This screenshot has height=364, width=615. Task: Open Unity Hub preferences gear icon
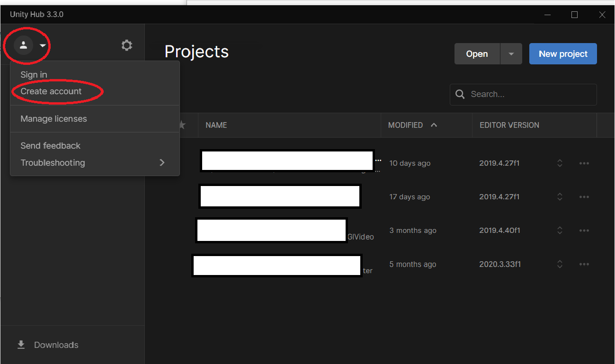tap(126, 45)
